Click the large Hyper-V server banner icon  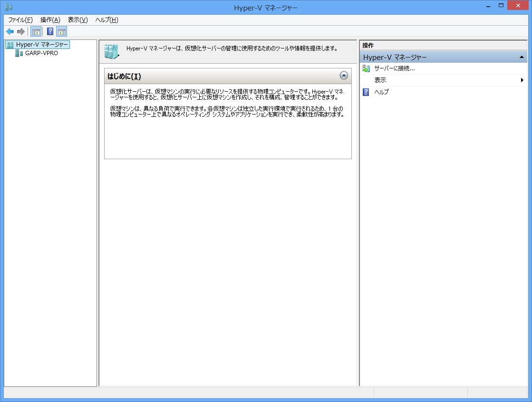112,52
